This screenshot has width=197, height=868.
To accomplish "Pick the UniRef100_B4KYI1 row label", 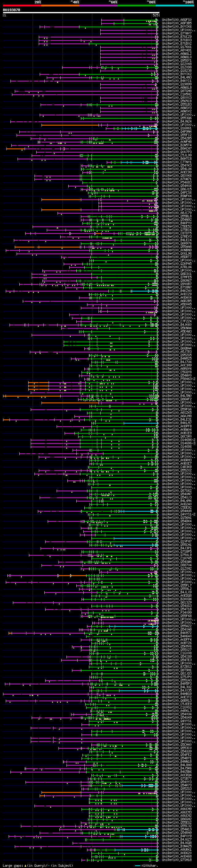I will click(x=177, y=81).
